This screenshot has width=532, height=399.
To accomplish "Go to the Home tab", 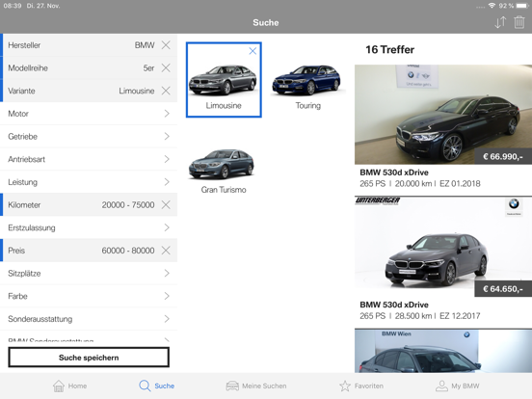I will click(70, 386).
